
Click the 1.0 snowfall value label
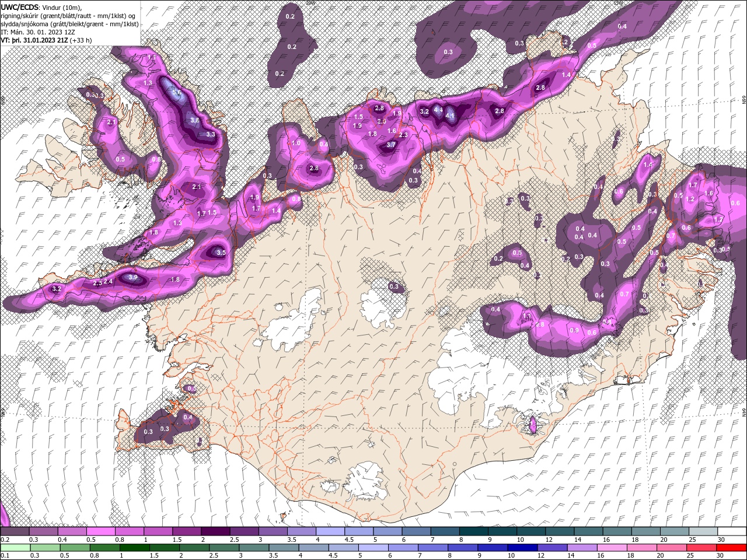coord(296,143)
